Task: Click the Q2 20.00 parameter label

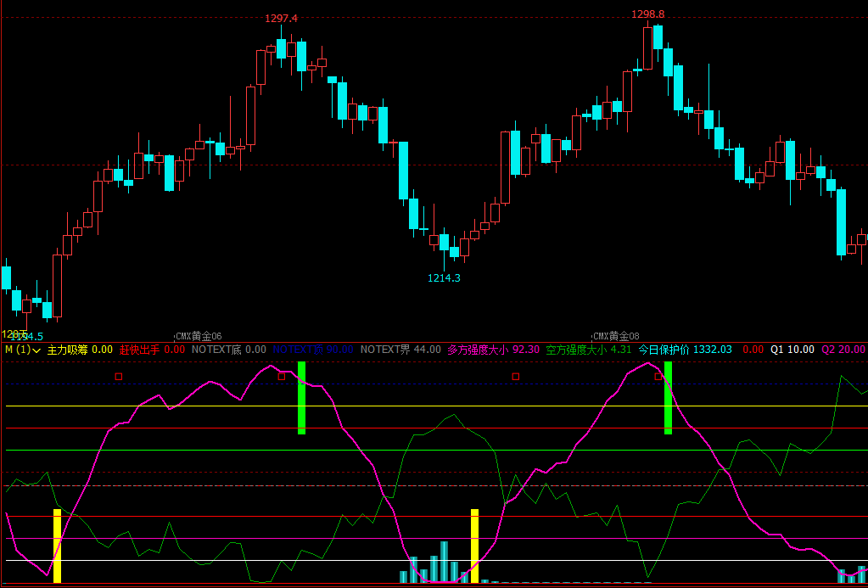Action: [843, 350]
